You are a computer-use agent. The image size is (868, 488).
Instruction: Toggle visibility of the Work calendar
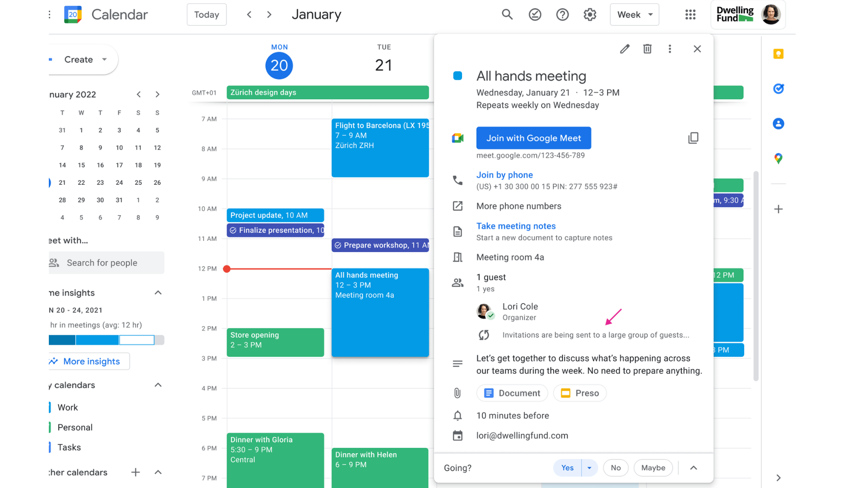(49, 407)
